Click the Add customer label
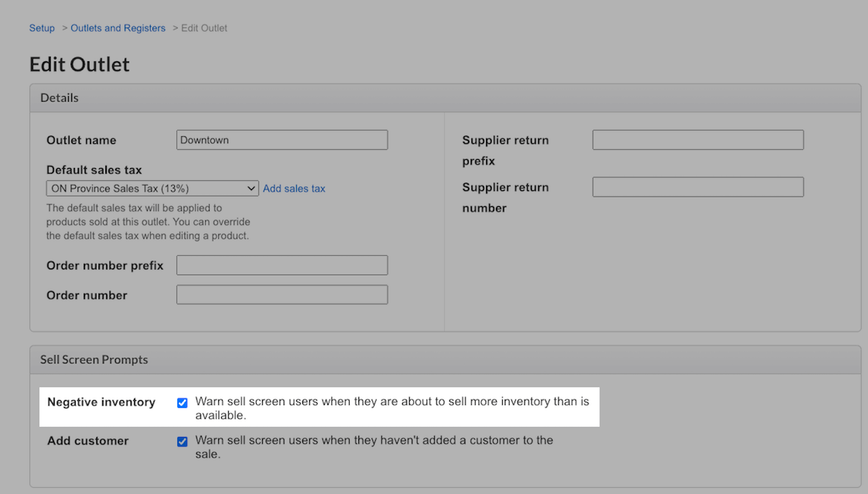 pyautogui.click(x=88, y=441)
